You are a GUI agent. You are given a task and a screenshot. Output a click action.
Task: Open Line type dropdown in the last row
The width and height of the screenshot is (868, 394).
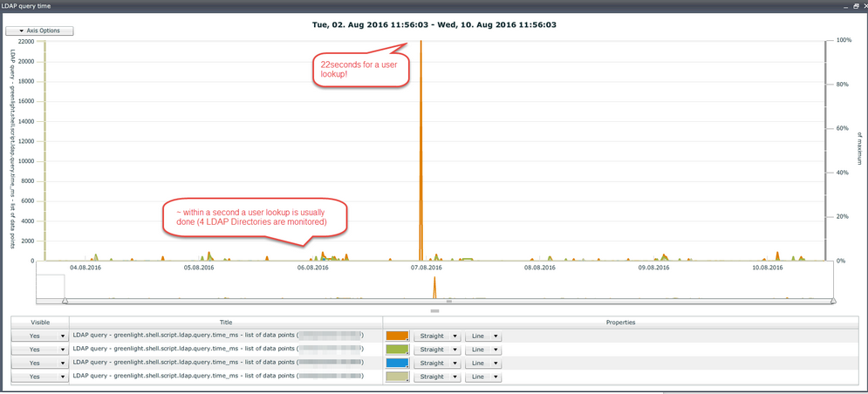coord(482,377)
